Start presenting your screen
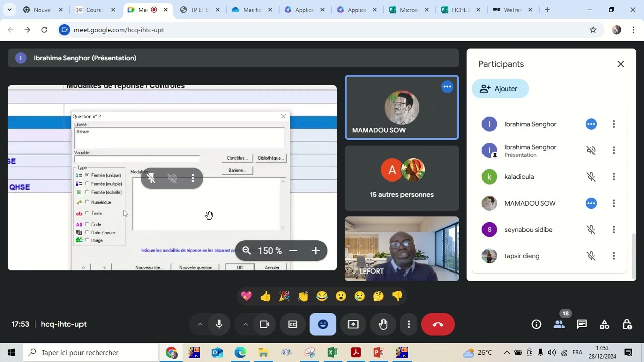644x362 pixels. [353, 324]
